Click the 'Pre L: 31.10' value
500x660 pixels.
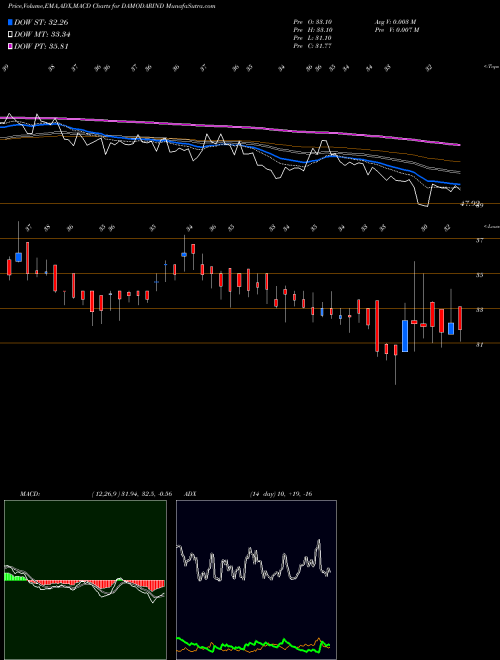click(x=313, y=38)
